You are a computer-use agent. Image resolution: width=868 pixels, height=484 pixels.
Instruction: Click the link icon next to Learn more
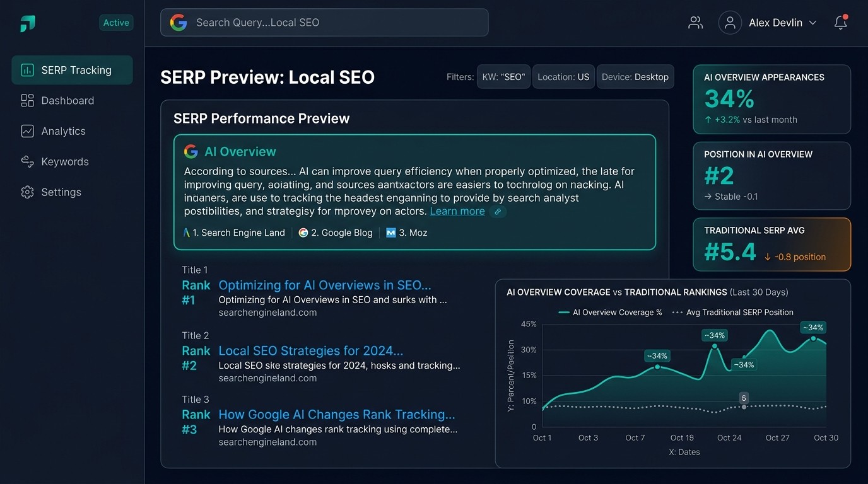point(498,212)
